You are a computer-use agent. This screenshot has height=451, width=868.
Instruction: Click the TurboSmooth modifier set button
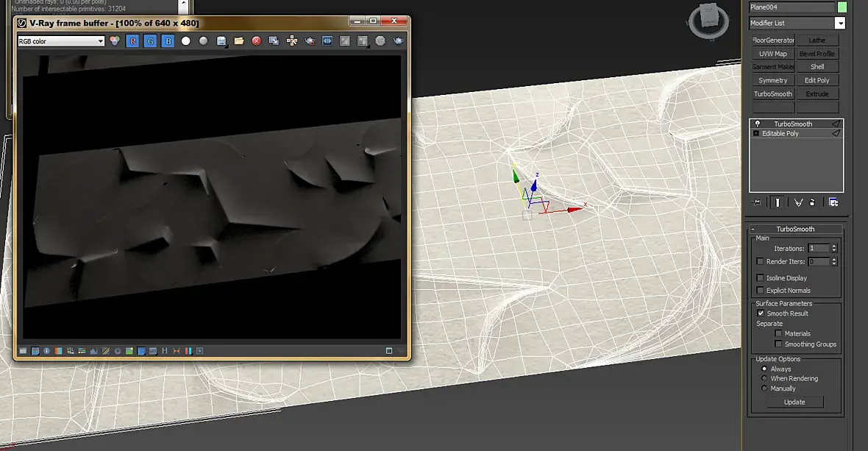(x=773, y=94)
